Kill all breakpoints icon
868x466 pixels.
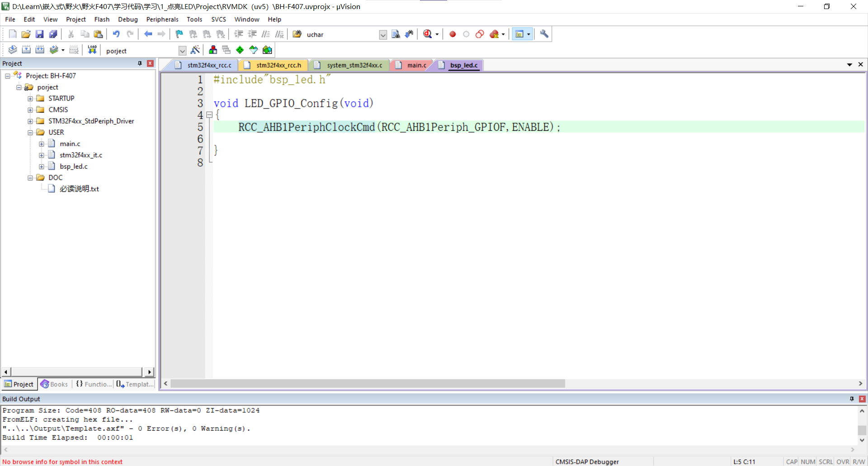click(494, 34)
